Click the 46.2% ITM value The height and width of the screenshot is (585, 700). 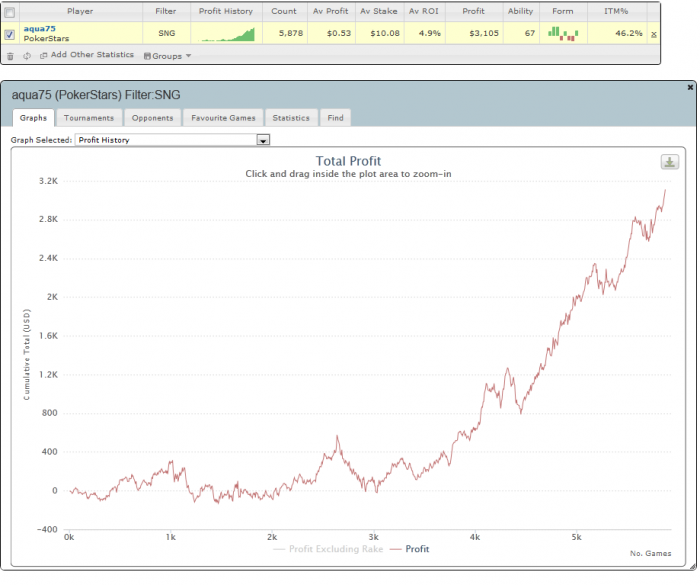point(629,33)
